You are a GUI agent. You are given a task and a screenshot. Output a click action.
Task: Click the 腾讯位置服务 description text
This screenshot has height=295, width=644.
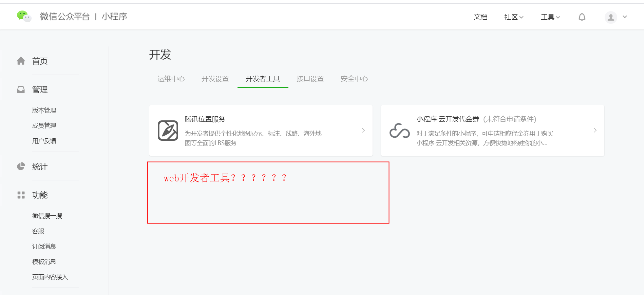[253, 138]
